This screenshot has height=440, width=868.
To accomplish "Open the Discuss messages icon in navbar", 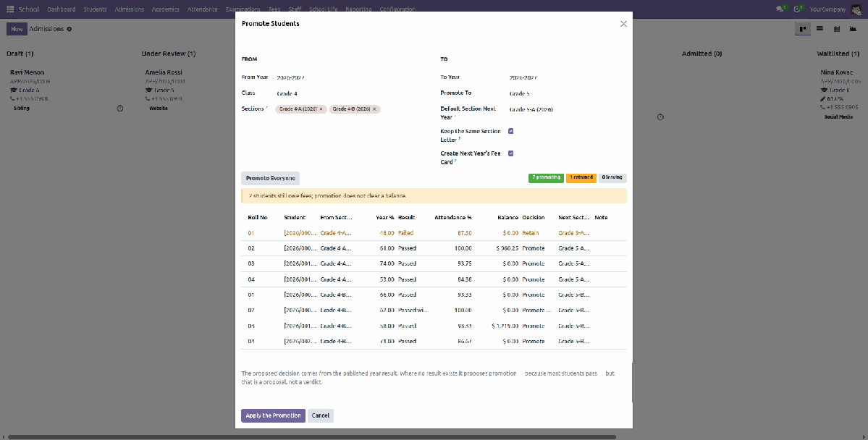I will tap(781, 9).
